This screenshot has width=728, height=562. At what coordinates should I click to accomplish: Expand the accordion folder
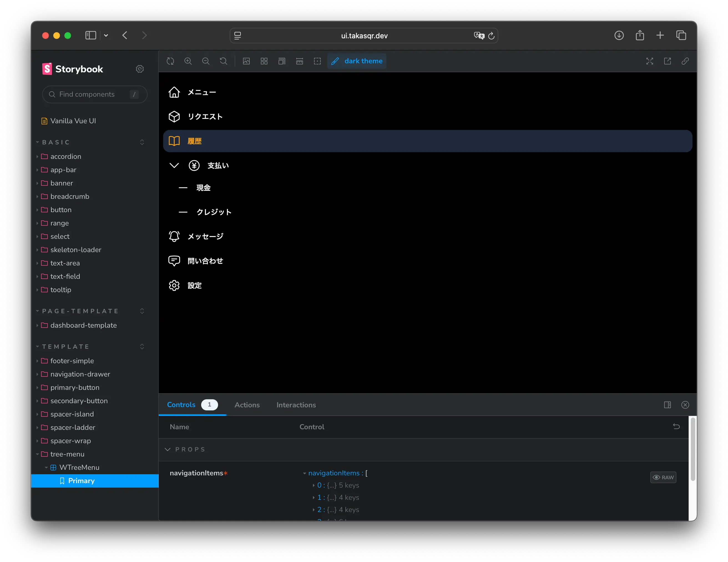pyautogui.click(x=66, y=156)
